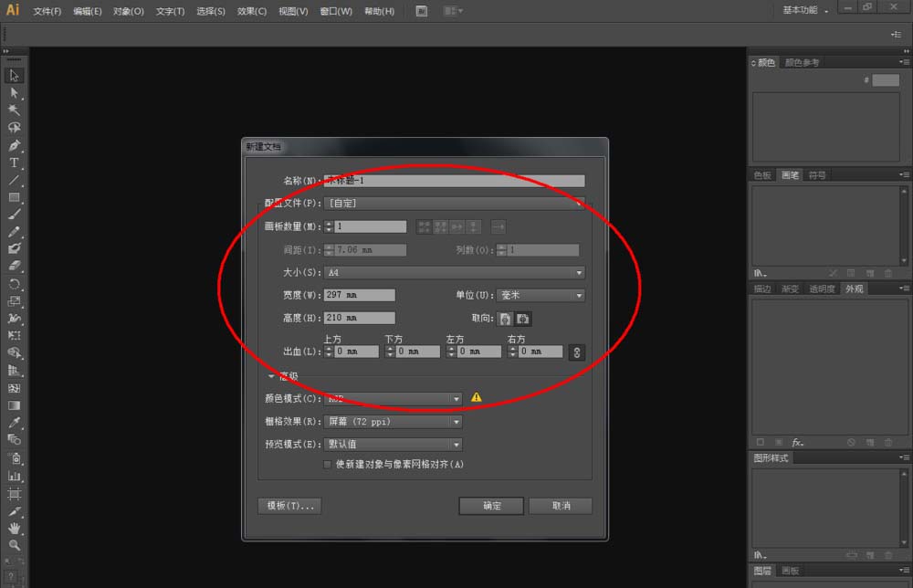Select the Rotate tool
Image resolution: width=913 pixels, height=588 pixels.
[x=14, y=284]
